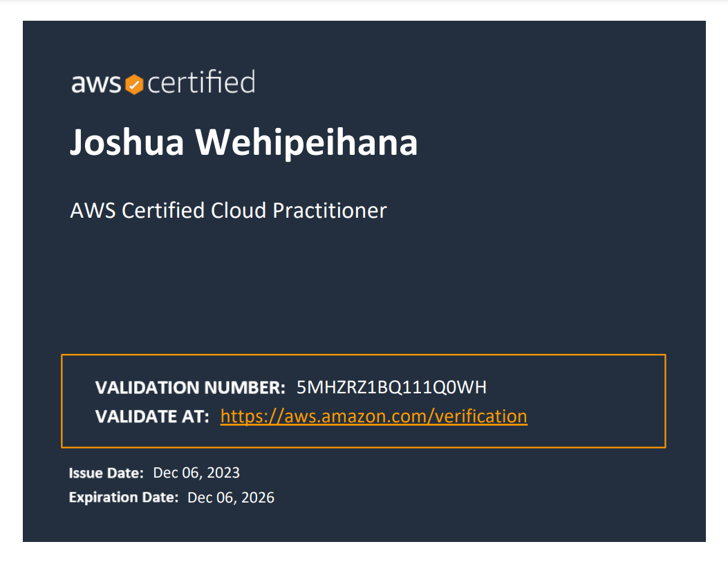This screenshot has height=562, width=728.
Task: Click the Expiration Date label
Action: [124, 498]
